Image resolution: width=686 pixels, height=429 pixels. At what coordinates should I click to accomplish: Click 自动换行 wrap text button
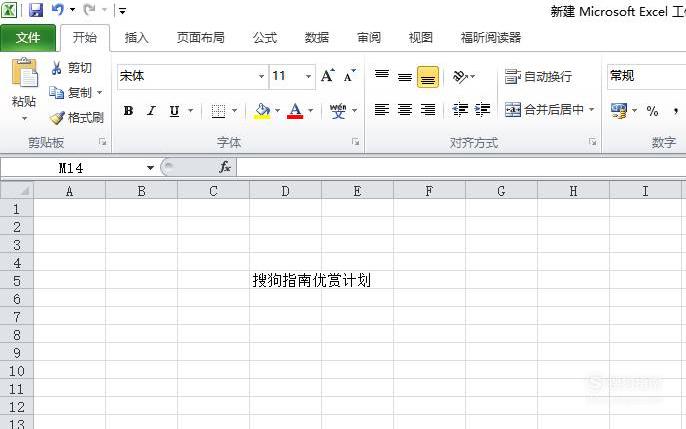click(x=538, y=77)
